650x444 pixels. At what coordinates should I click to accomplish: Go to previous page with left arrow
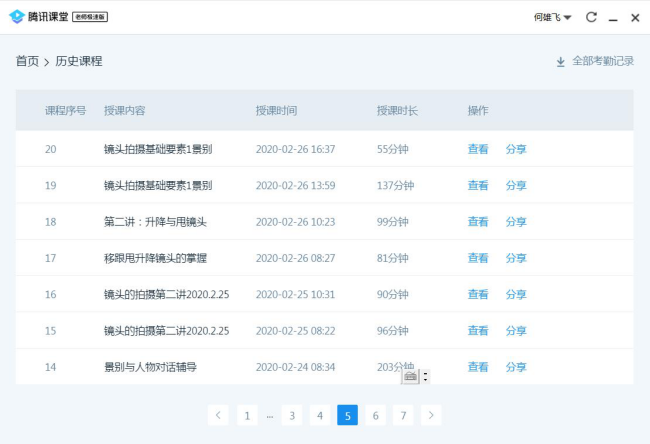[219, 415]
